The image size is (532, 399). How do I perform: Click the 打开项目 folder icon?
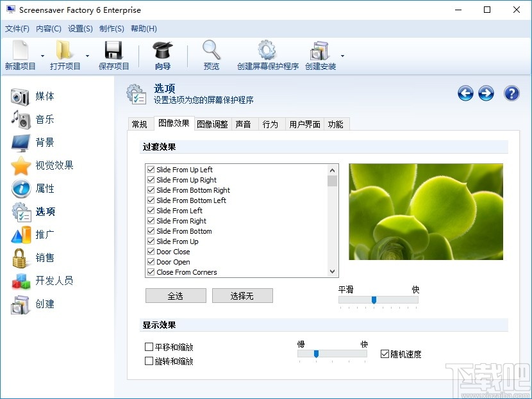click(65, 50)
